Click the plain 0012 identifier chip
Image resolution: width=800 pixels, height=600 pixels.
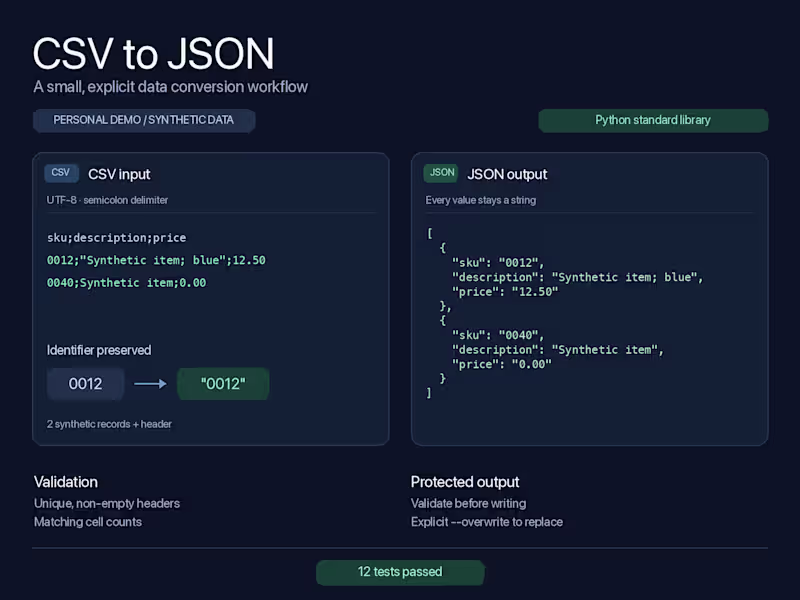tap(85, 384)
